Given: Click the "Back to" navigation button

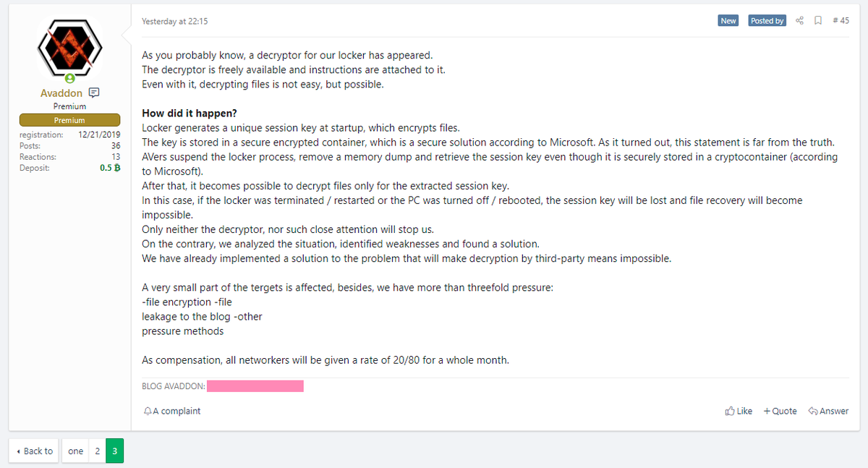Looking at the screenshot, I should pos(35,451).
